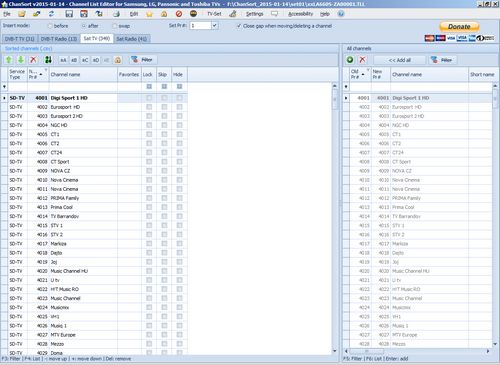The image size is (500, 365).
Task: Click red X remove in Sorted channels
Action: tap(33, 60)
